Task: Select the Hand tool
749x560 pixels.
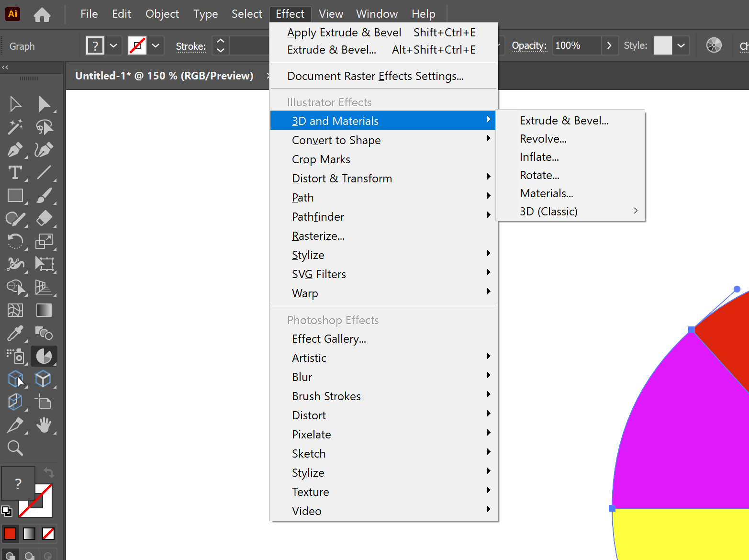Action: pos(45,426)
